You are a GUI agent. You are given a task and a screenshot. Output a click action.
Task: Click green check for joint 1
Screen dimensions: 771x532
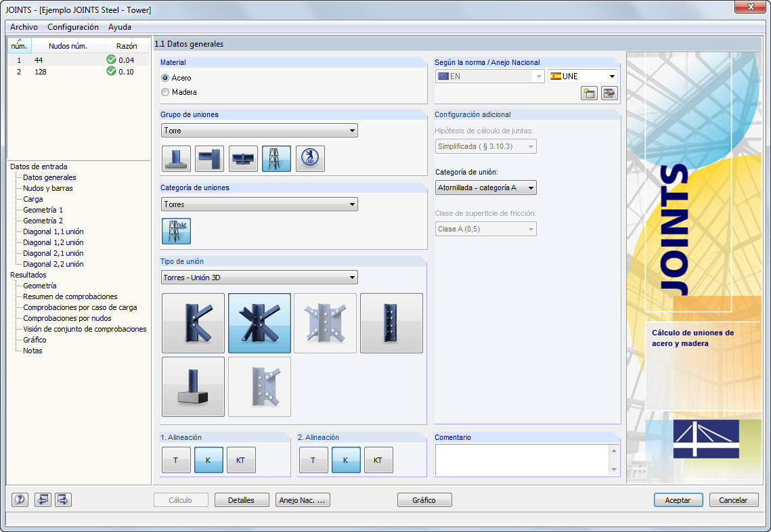[111, 60]
